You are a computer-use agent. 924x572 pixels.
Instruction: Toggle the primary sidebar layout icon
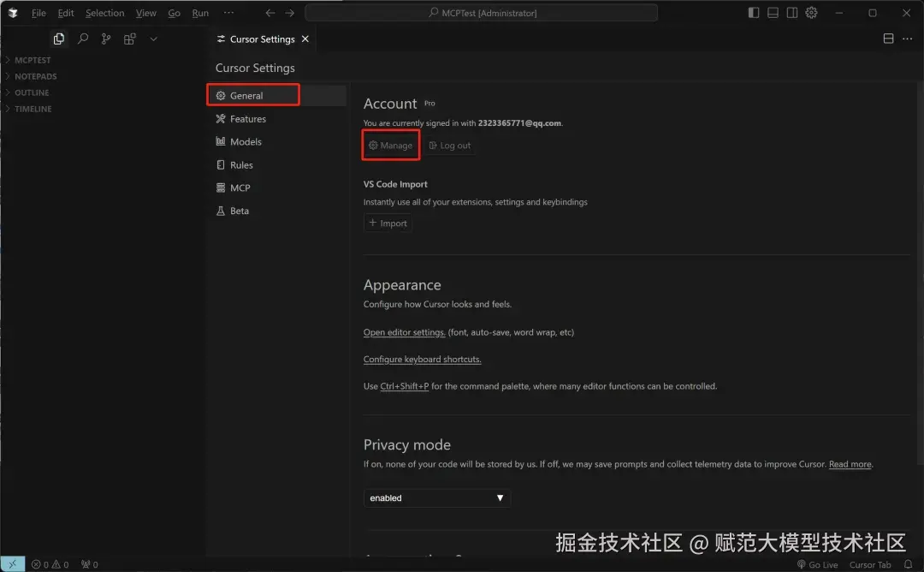click(754, 12)
